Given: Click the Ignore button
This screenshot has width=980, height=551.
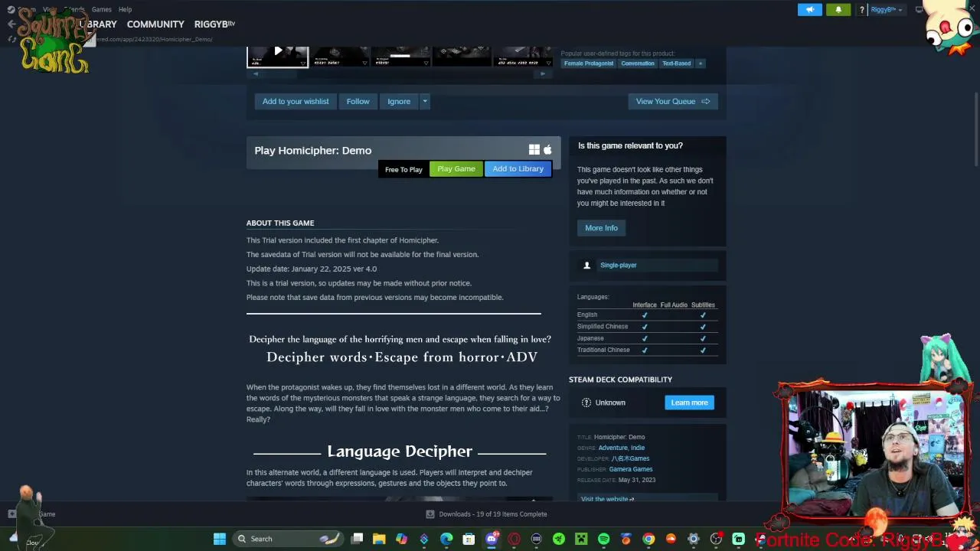Looking at the screenshot, I should point(399,101).
